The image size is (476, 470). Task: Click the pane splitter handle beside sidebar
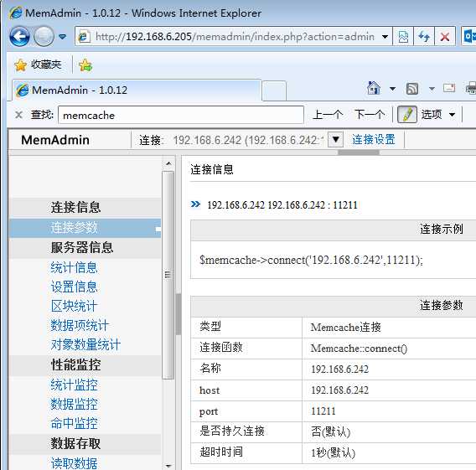178,314
